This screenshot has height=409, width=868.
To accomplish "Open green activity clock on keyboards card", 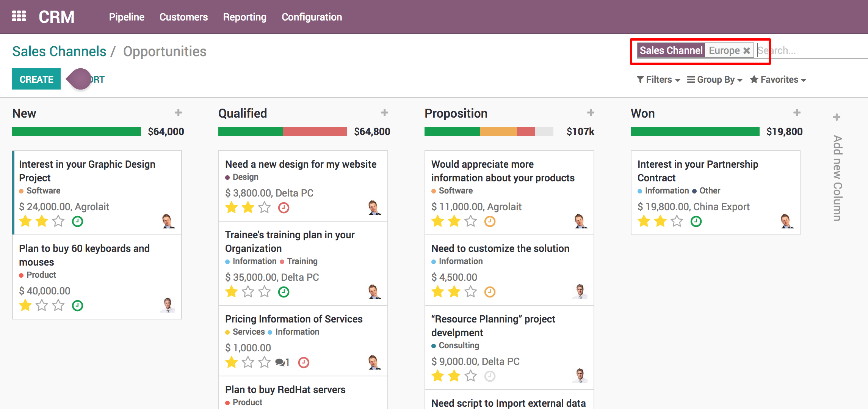I will pyautogui.click(x=77, y=306).
